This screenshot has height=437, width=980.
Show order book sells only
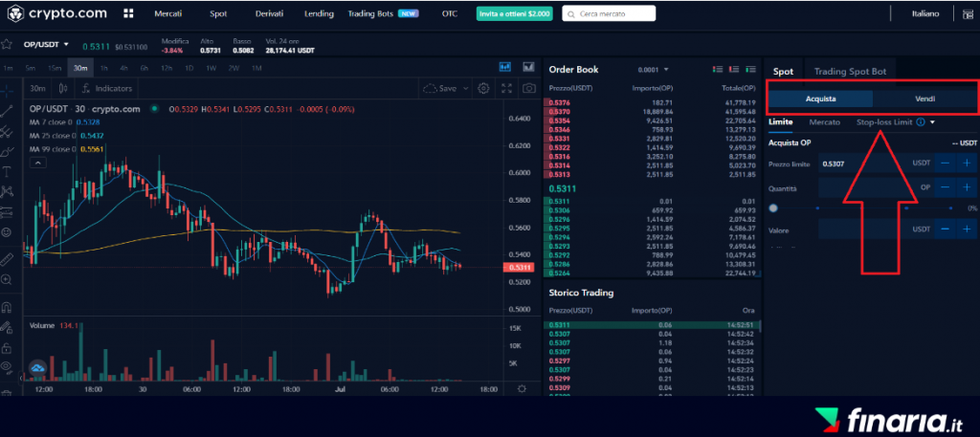734,69
